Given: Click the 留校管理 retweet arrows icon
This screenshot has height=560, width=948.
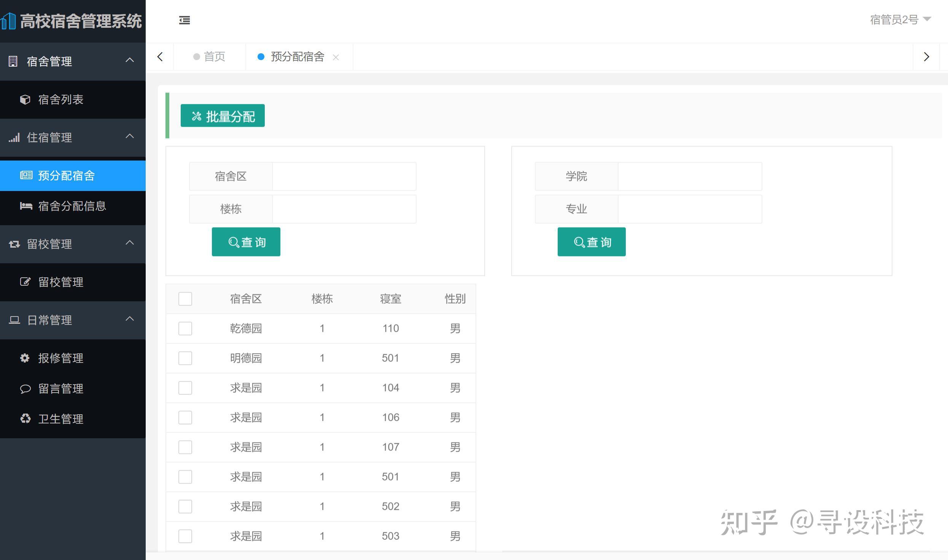Looking at the screenshot, I should coord(14,244).
